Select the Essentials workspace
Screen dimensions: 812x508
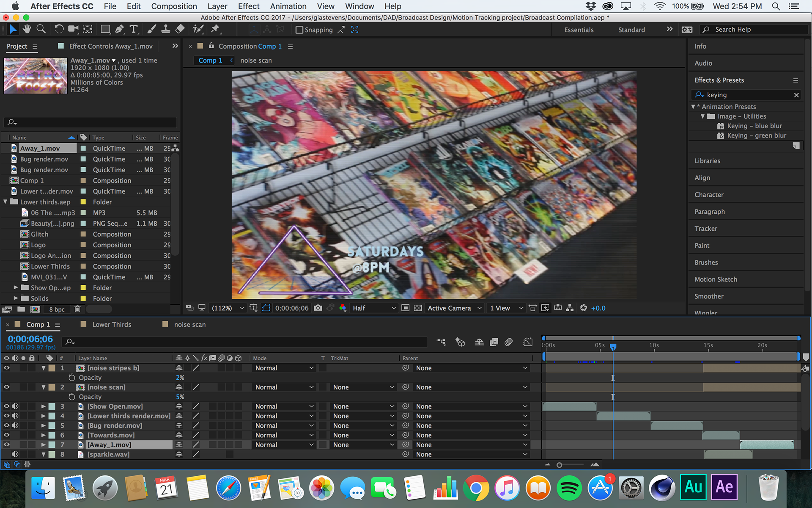point(579,30)
